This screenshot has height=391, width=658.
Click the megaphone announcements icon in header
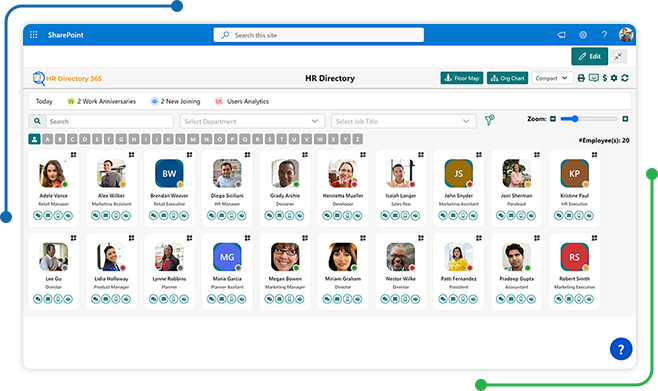pos(561,35)
